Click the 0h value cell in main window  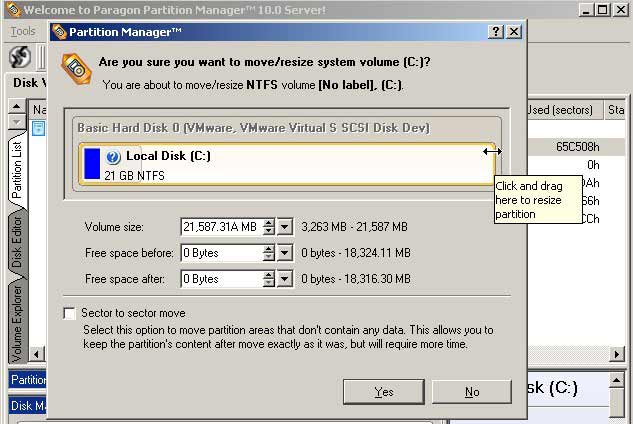593,165
